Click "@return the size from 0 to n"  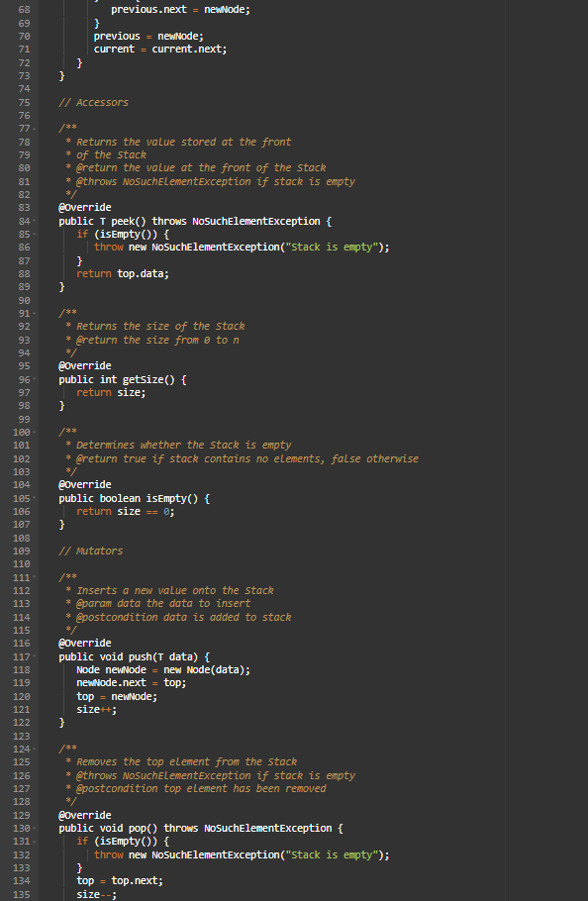[158, 341]
